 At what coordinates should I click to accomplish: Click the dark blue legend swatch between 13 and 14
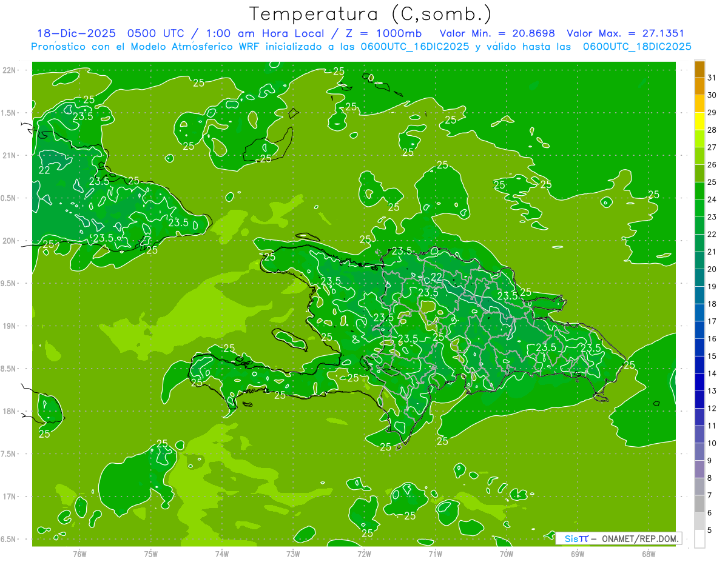click(x=700, y=383)
